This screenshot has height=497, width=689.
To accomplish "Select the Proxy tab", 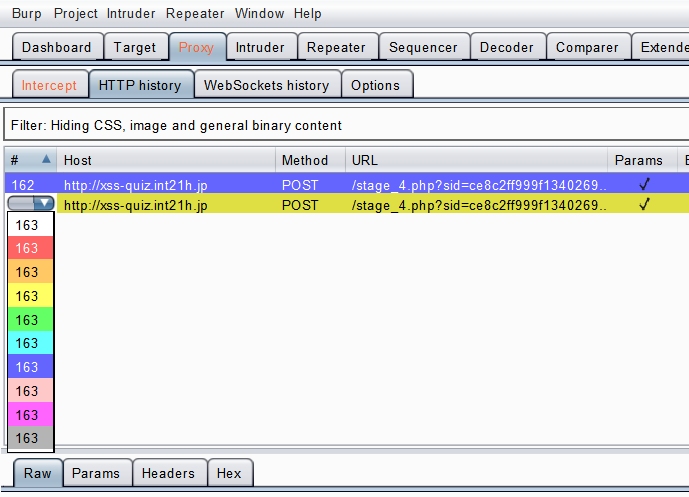I will 197,47.
